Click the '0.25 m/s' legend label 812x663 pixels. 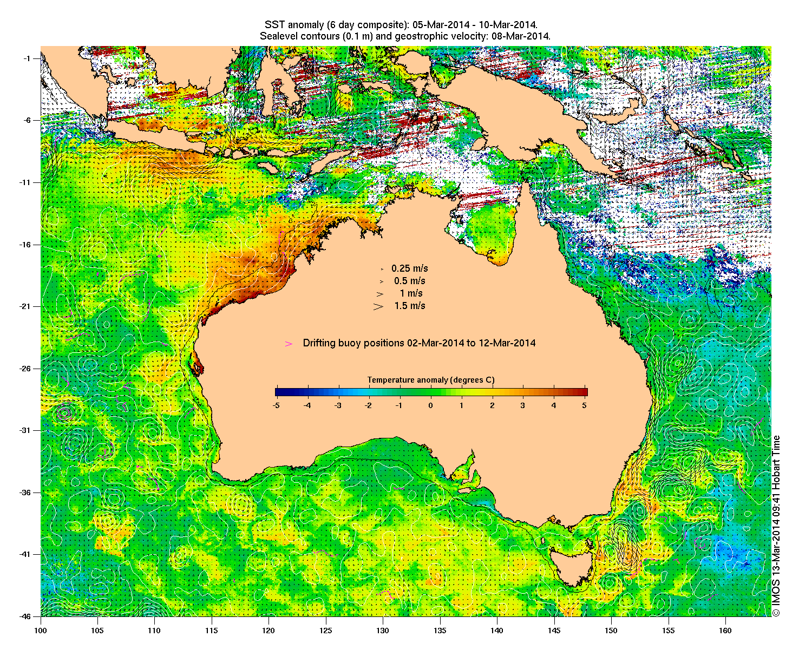point(410,268)
